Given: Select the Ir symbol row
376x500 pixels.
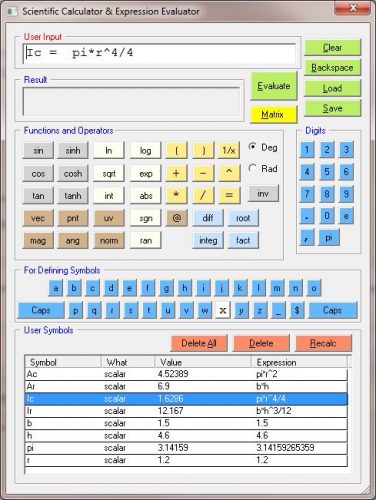Looking at the screenshot, I should [x=186, y=411].
